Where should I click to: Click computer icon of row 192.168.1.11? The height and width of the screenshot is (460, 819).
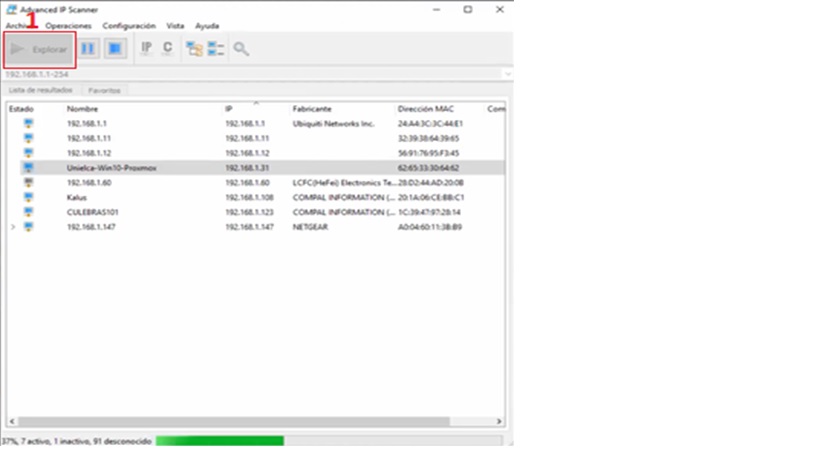29,138
